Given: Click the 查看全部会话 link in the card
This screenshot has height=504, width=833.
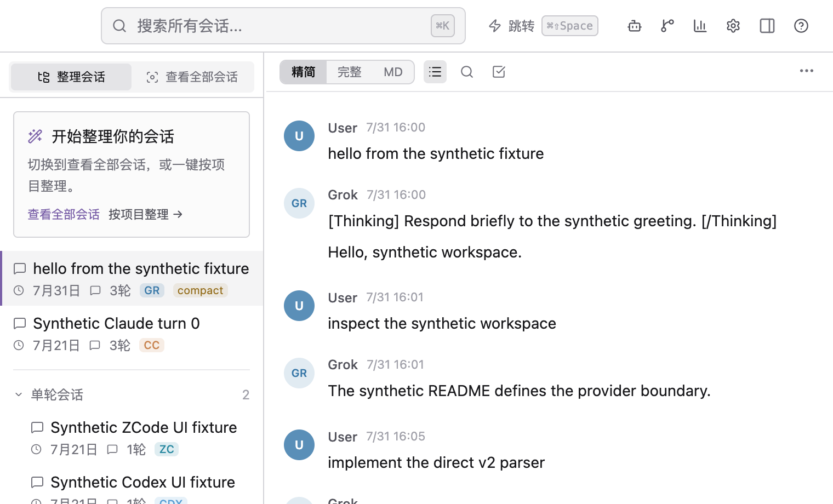Looking at the screenshot, I should tap(64, 214).
